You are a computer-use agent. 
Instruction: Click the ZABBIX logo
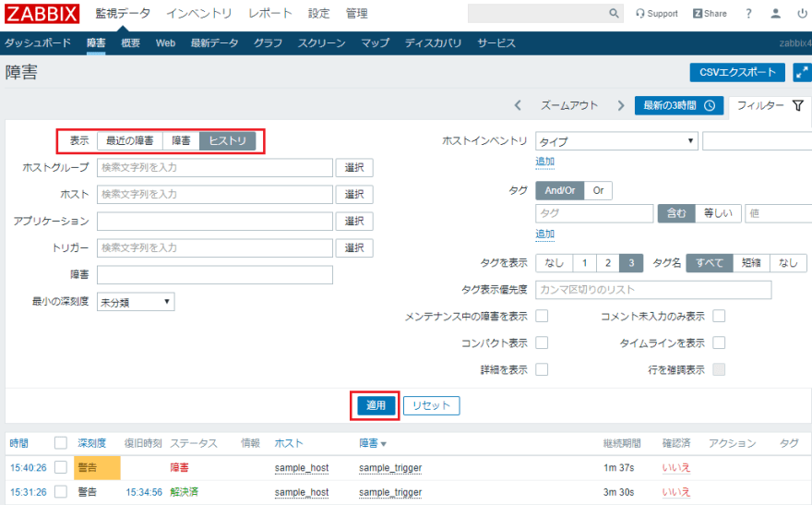click(x=42, y=14)
